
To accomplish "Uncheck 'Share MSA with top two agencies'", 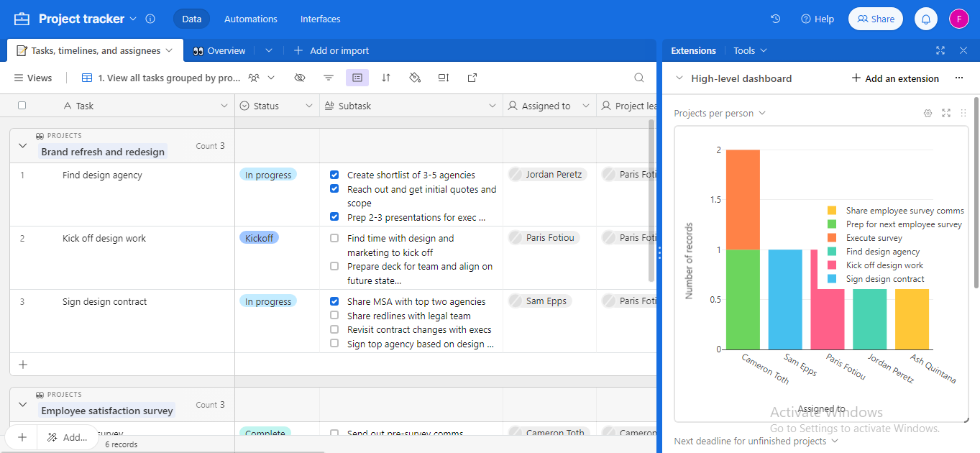I will click(x=334, y=301).
